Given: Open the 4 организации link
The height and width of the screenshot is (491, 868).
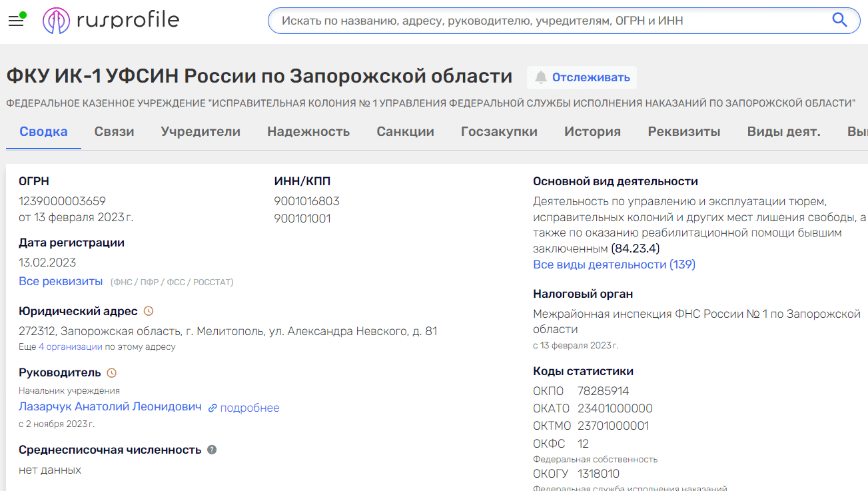Looking at the screenshot, I should coord(71,346).
